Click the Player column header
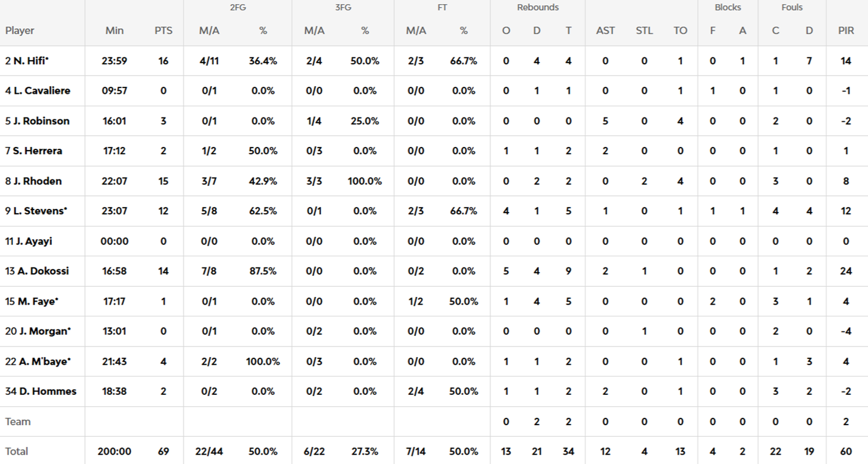This screenshot has height=464, width=868. point(20,31)
